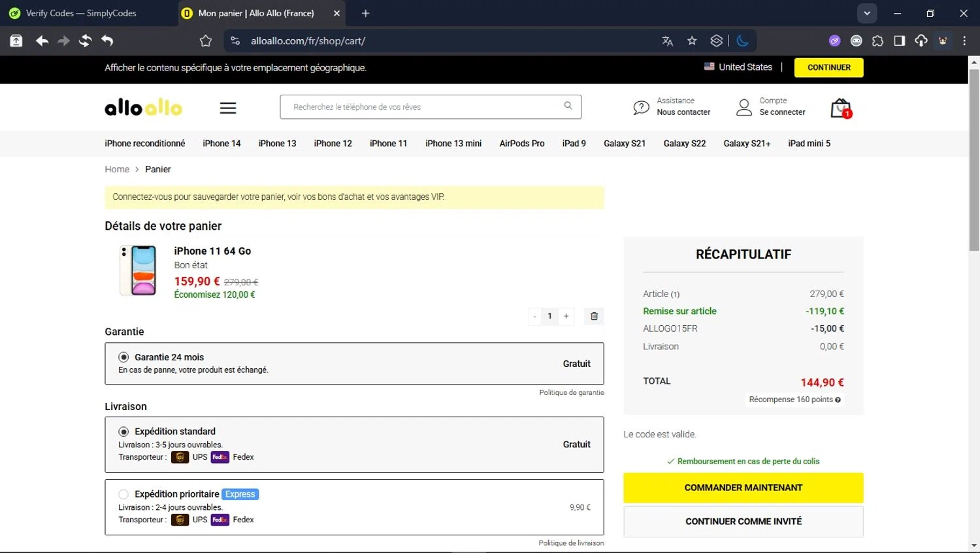Screen dimensions: 980x553
Task: Open Galaxy S21+ category
Action: pyautogui.click(x=747, y=144)
